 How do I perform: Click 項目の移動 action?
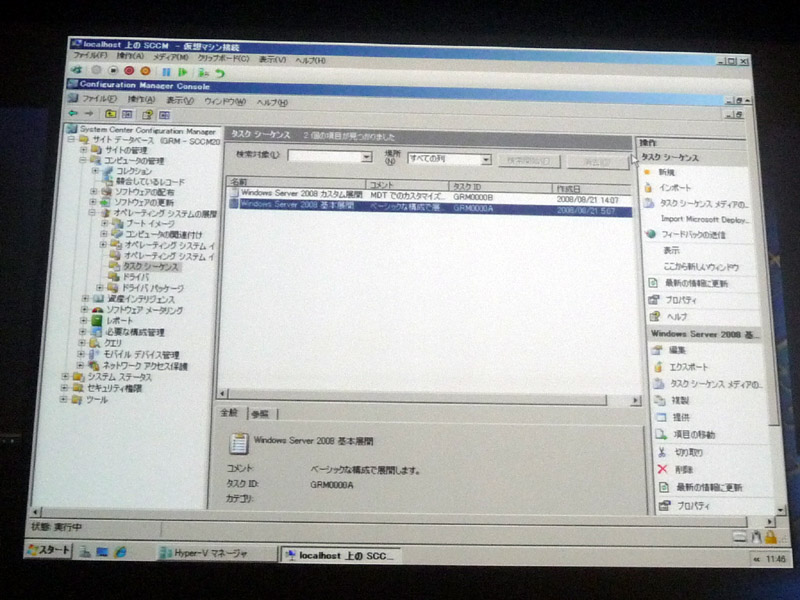pyautogui.click(x=694, y=435)
